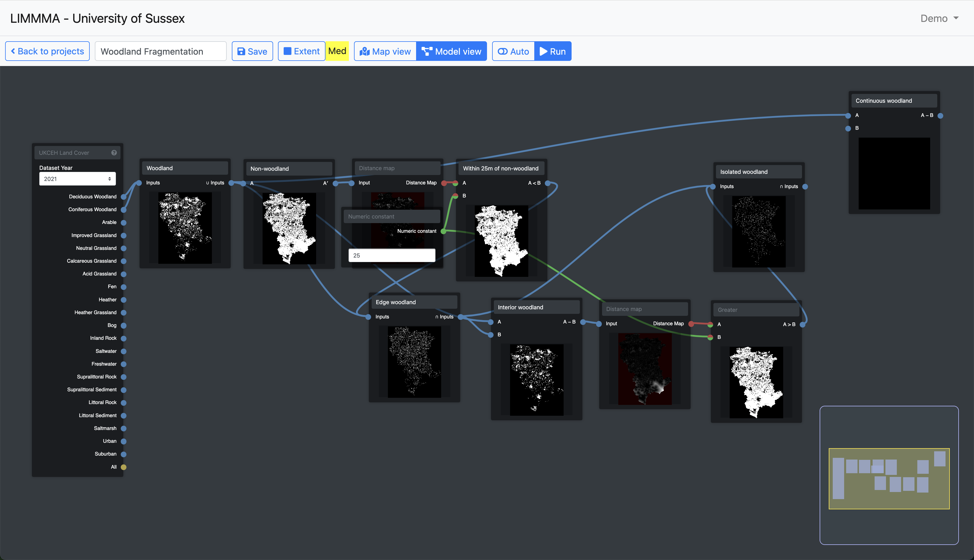Switch to Model view

pyautogui.click(x=451, y=51)
